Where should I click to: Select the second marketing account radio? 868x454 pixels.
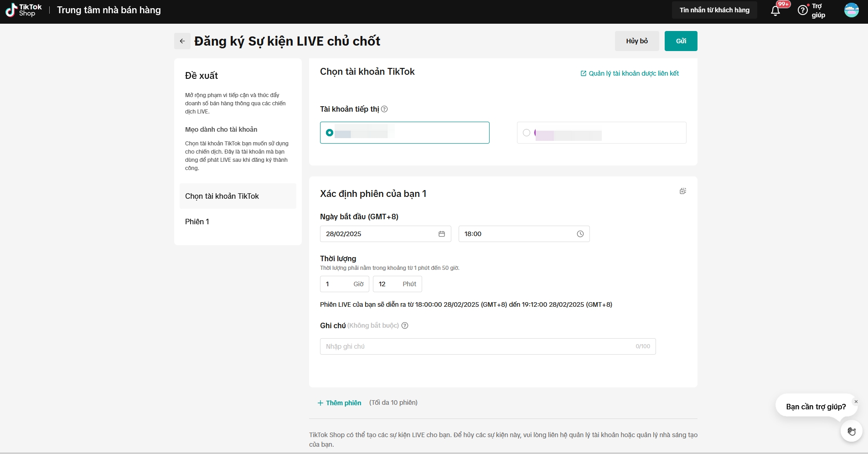click(x=527, y=133)
